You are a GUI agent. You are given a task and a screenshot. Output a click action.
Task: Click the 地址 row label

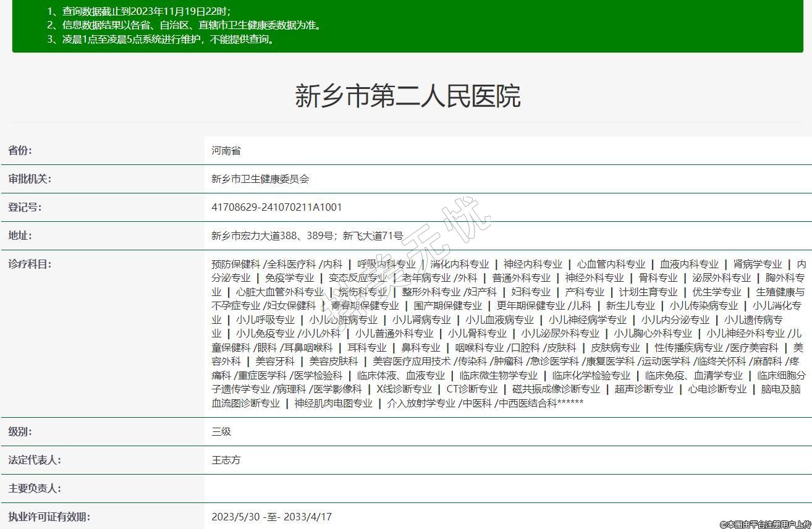[x=20, y=235]
